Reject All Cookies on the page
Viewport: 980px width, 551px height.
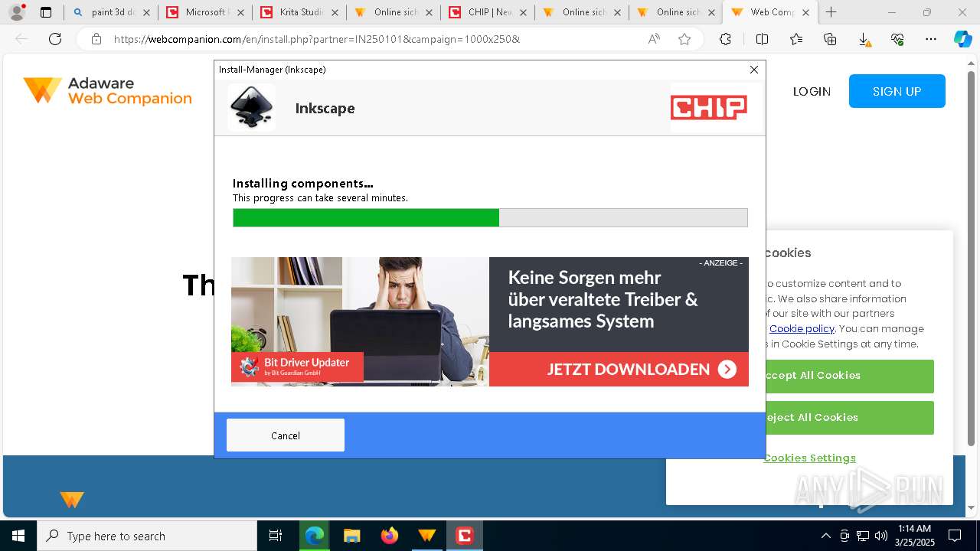point(850,418)
